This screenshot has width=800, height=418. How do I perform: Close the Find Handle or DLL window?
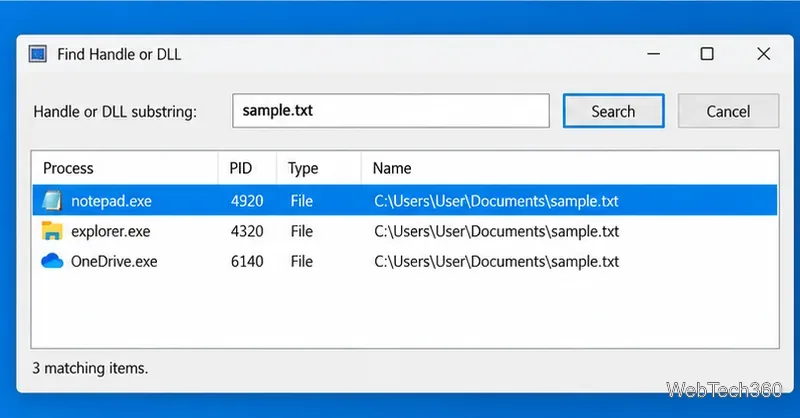(x=763, y=54)
